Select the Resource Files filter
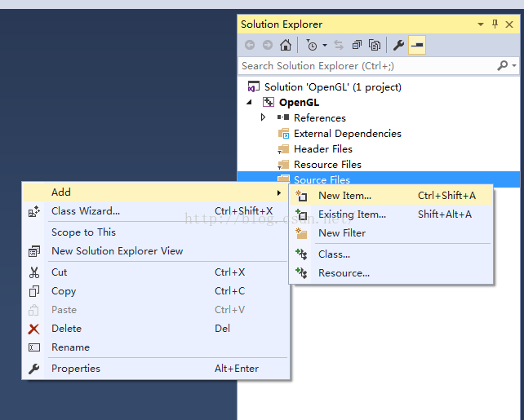This screenshot has height=420, width=524. (x=327, y=165)
